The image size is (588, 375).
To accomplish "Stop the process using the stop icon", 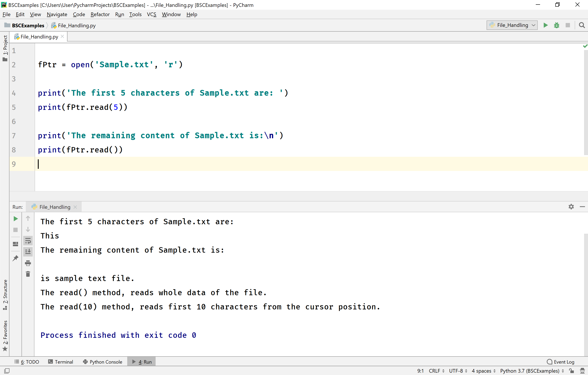I will [15, 230].
